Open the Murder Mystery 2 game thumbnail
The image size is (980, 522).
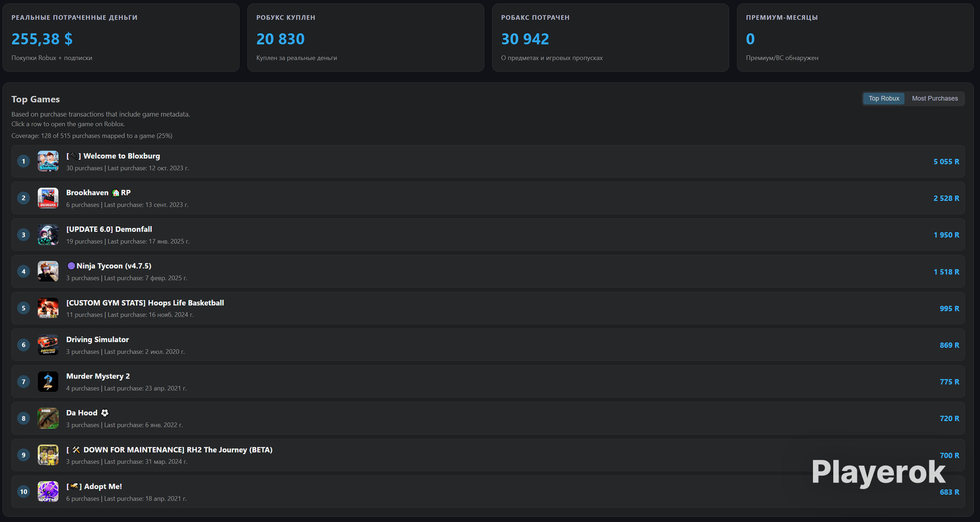[x=48, y=382]
